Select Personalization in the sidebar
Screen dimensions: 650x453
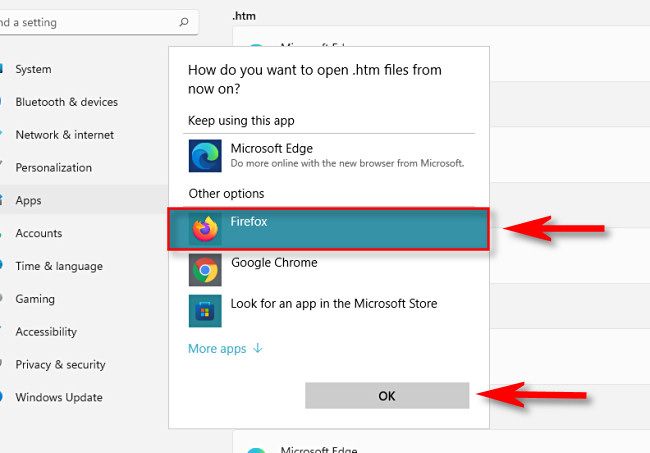53,167
